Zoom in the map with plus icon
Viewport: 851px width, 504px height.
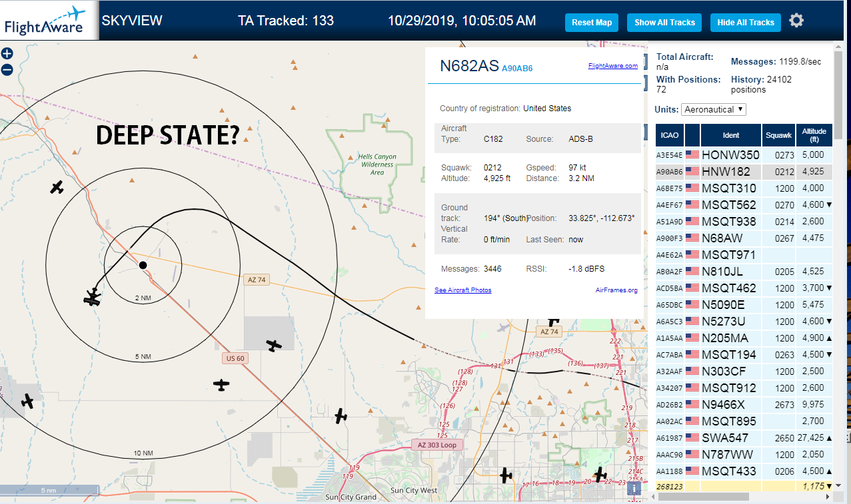pyautogui.click(x=7, y=54)
